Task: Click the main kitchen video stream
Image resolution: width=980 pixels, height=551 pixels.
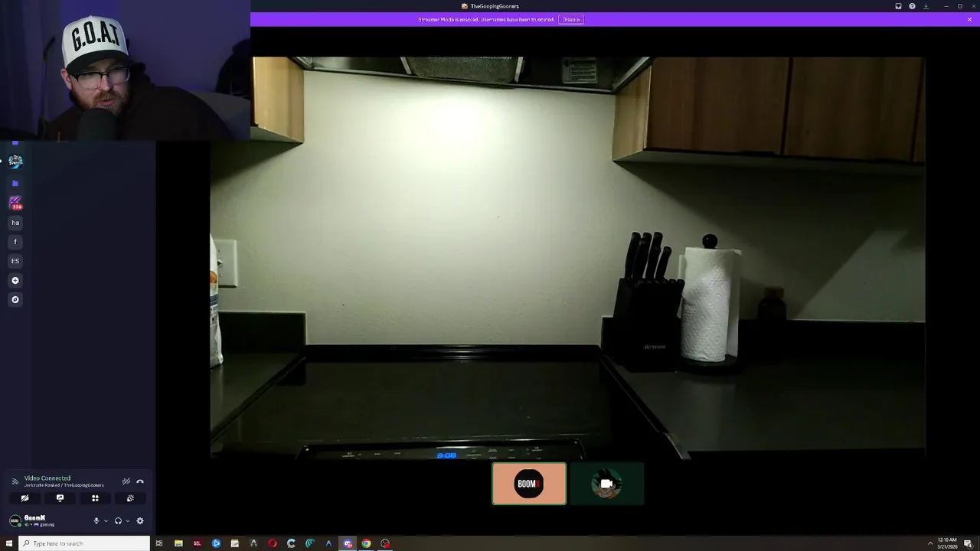Action: 567,257
